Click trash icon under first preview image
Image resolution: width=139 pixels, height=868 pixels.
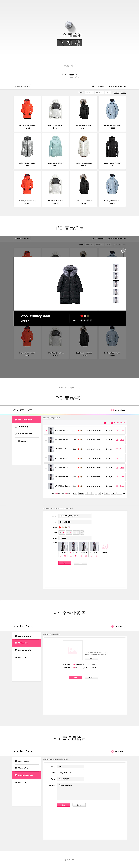(x=65, y=556)
